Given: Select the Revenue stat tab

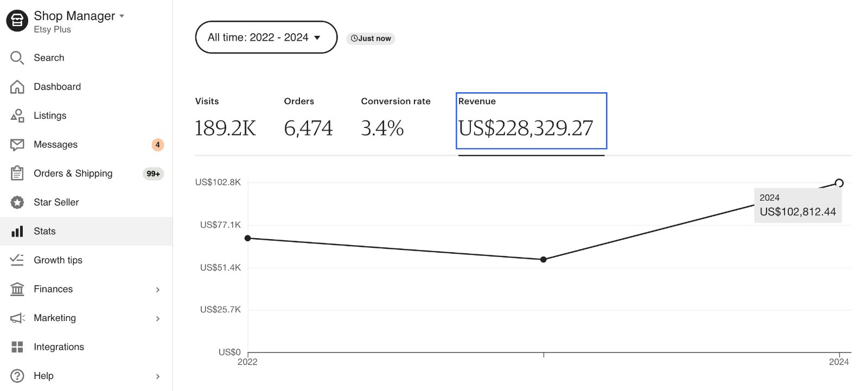Looking at the screenshot, I should [x=531, y=121].
